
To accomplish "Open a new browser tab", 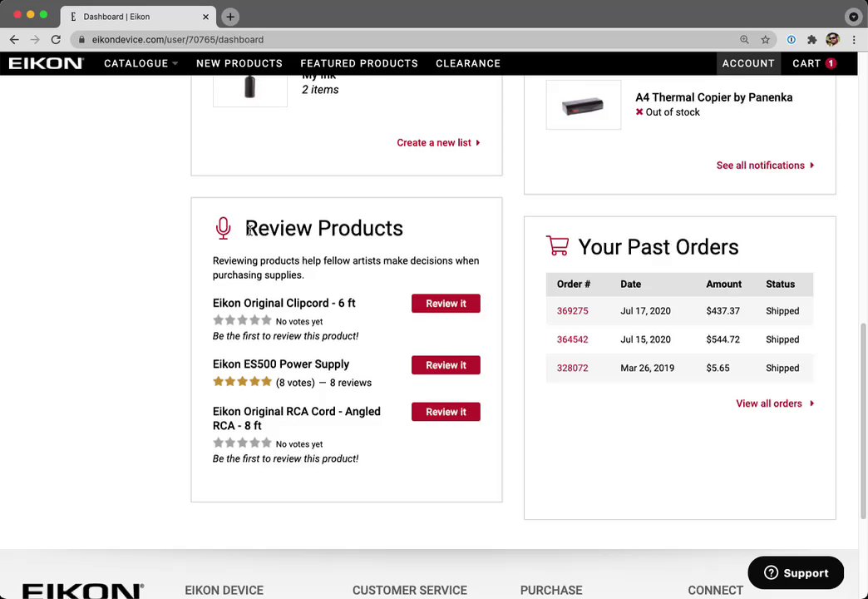I will pyautogui.click(x=230, y=17).
